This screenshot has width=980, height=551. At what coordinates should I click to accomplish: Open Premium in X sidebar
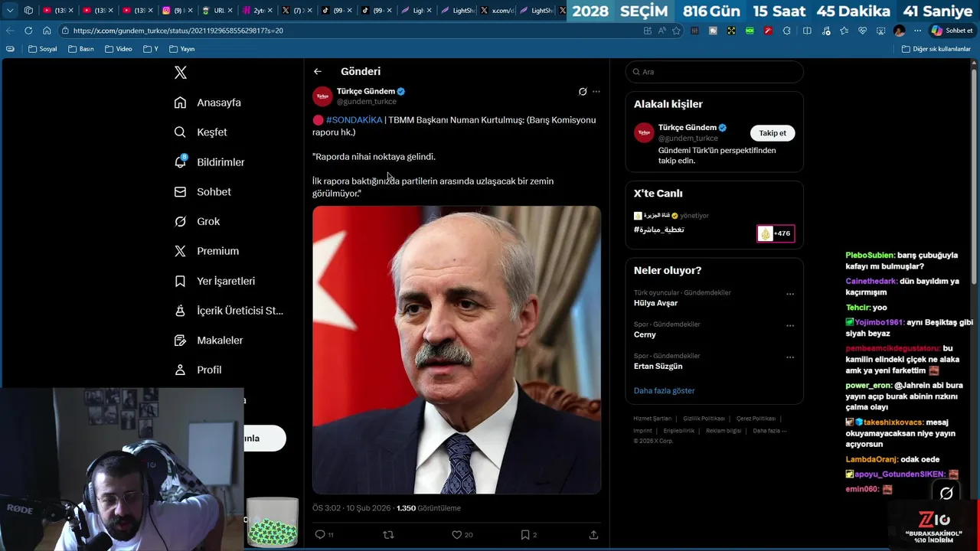click(207, 251)
